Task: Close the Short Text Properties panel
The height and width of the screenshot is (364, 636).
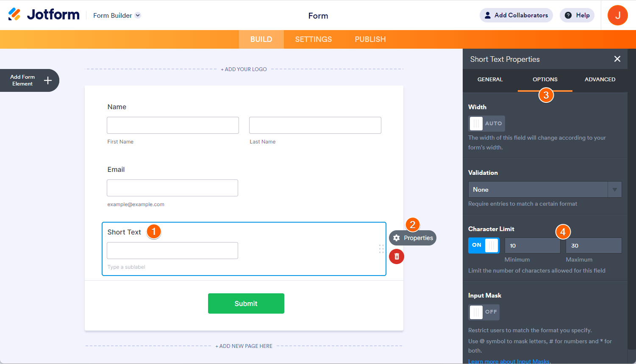Action: pos(617,59)
